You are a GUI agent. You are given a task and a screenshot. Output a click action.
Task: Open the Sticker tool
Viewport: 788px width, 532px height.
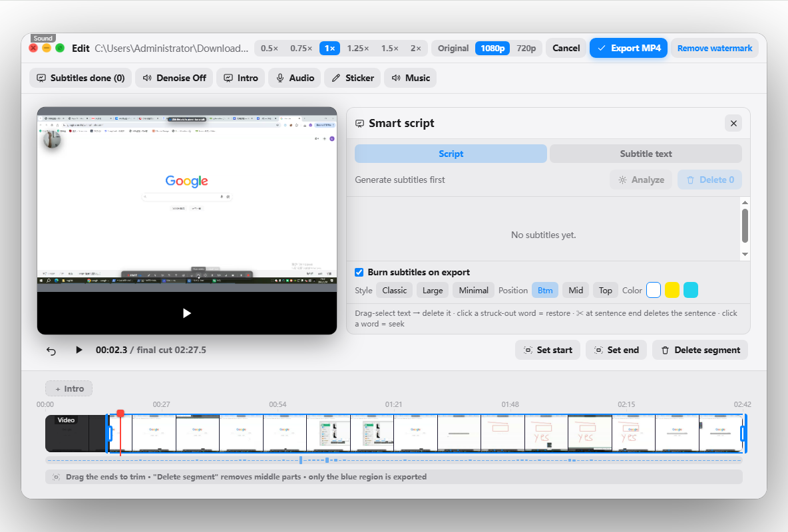(353, 78)
